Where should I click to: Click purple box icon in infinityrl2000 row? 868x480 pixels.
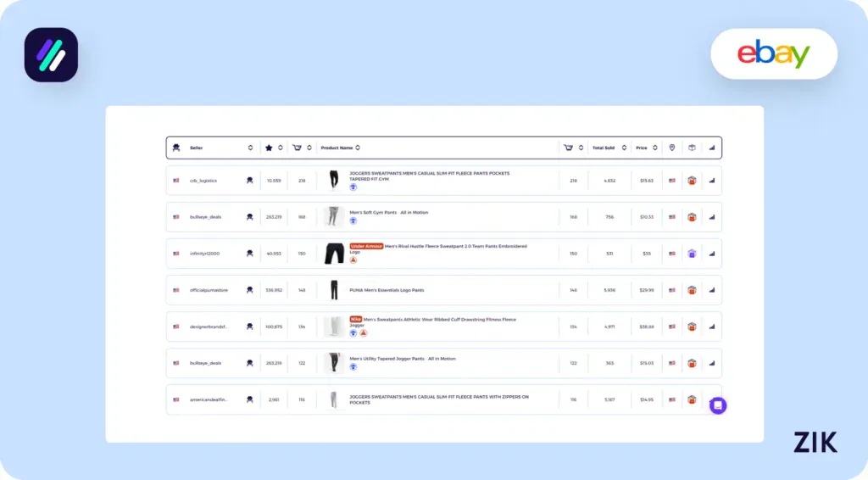click(692, 254)
